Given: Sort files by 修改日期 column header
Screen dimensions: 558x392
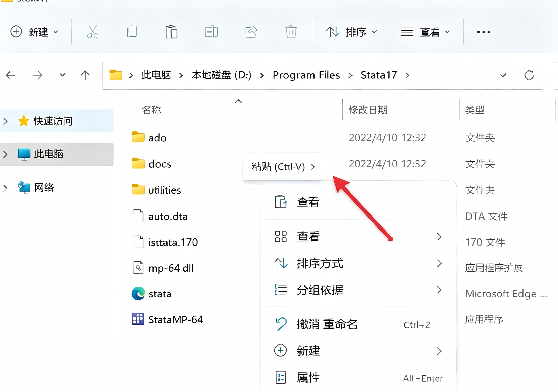Looking at the screenshot, I should pos(368,110).
